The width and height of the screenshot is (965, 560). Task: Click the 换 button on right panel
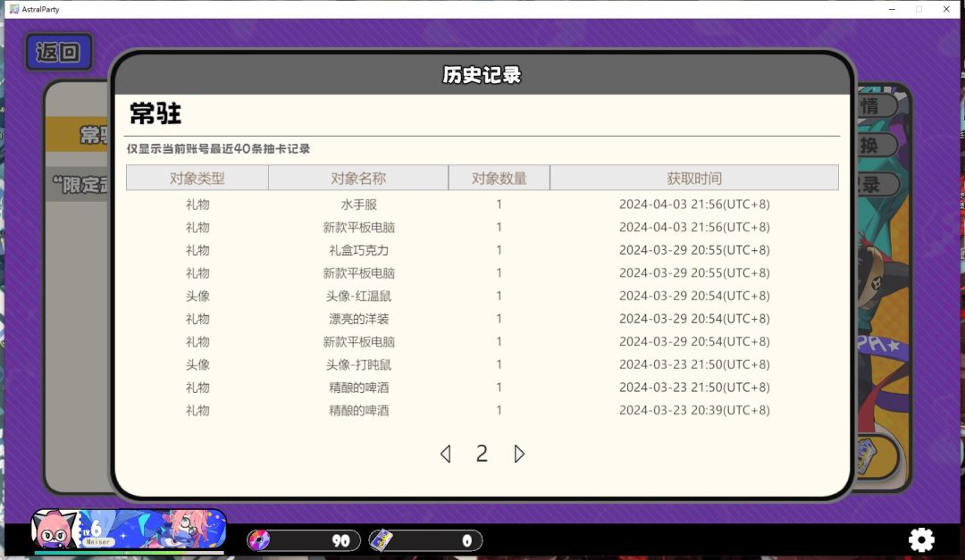(876, 146)
